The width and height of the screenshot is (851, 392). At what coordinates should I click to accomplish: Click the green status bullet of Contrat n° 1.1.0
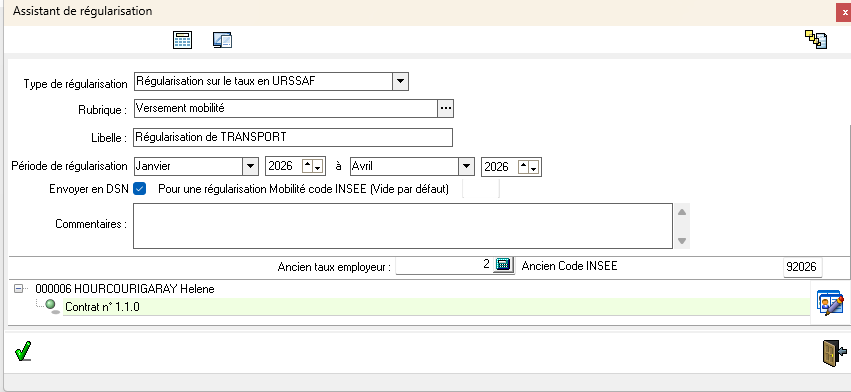tap(52, 306)
